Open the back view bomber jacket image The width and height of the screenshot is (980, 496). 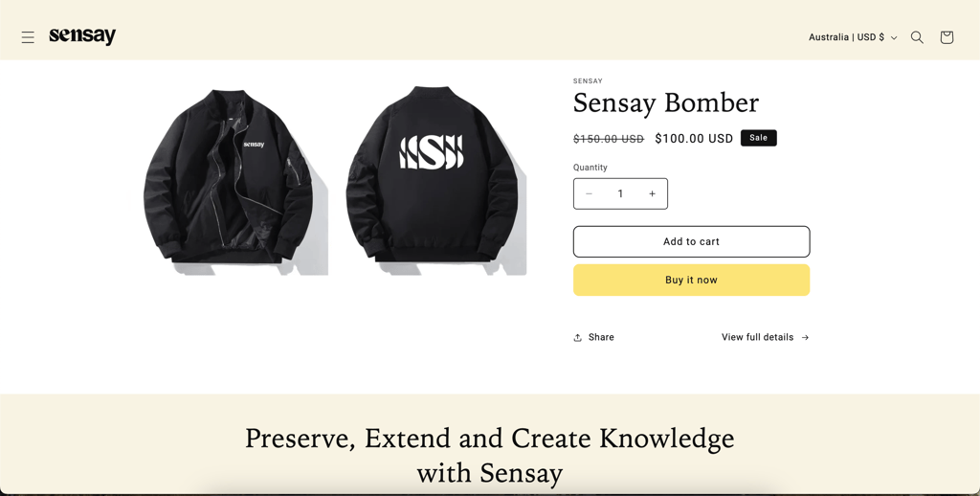(434, 181)
